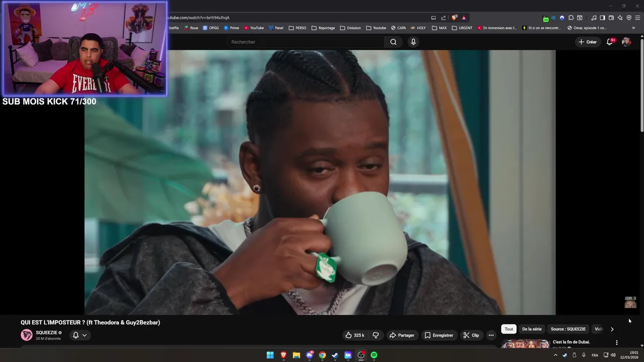The width and height of the screenshot is (644, 362).
Task: Open Et si on se rencontr... bookmark
Action: pos(542,28)
